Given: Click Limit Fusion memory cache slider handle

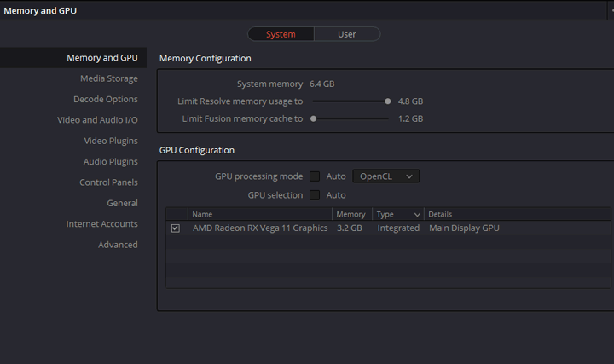Looking at the screenshot, I should [x=313, y=118].
